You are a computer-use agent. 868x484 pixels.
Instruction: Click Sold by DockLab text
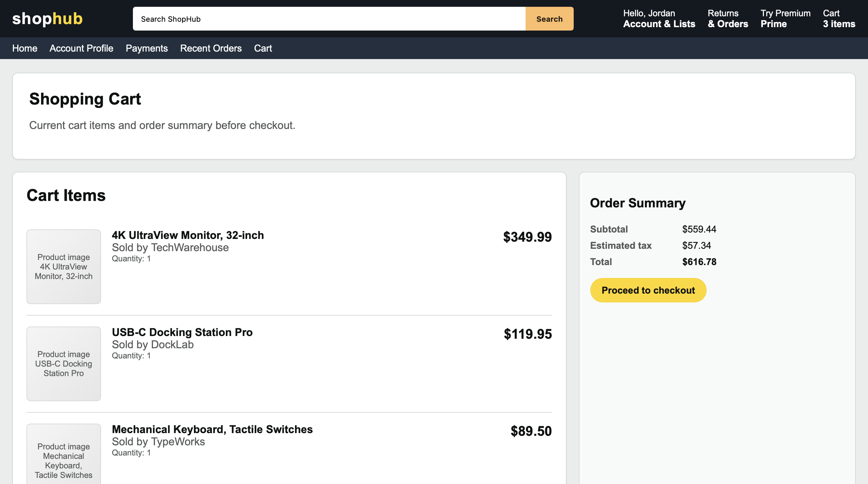point(153,345)
